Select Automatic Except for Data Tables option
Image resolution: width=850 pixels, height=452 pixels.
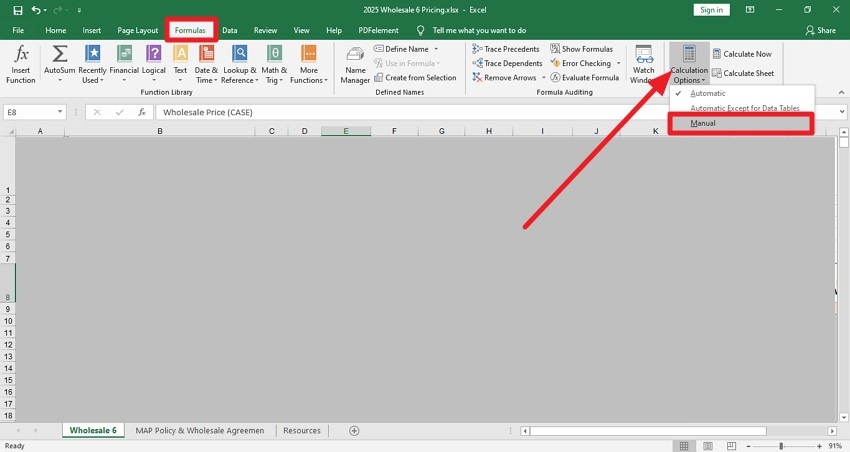[742, 108]
